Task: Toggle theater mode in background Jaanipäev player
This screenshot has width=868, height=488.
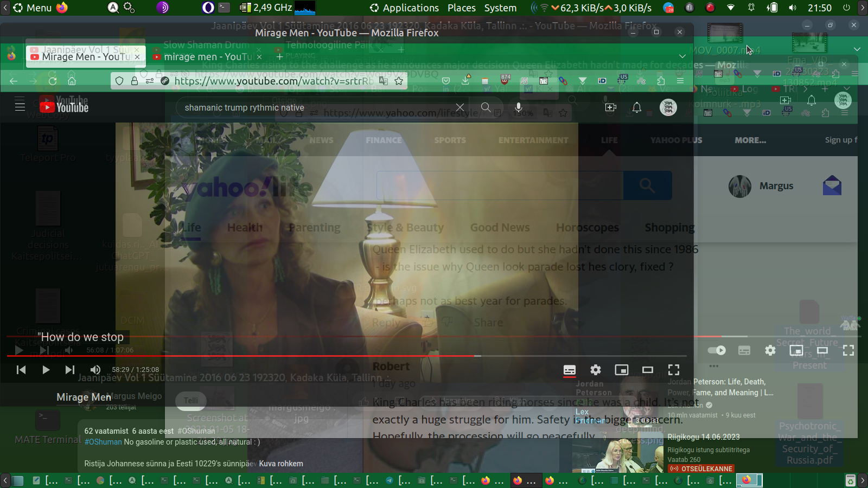Action: pos(822,350)
